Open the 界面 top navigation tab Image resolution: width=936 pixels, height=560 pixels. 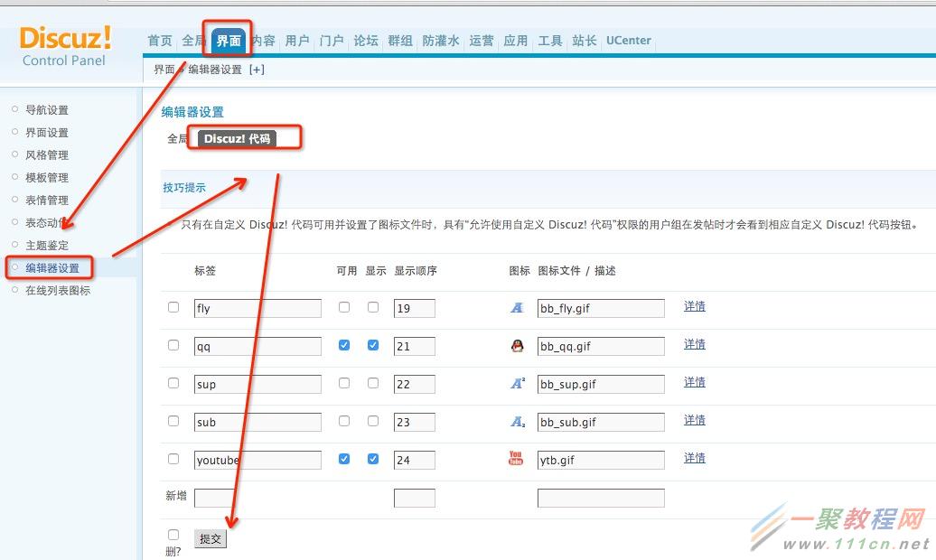[229, 41]
